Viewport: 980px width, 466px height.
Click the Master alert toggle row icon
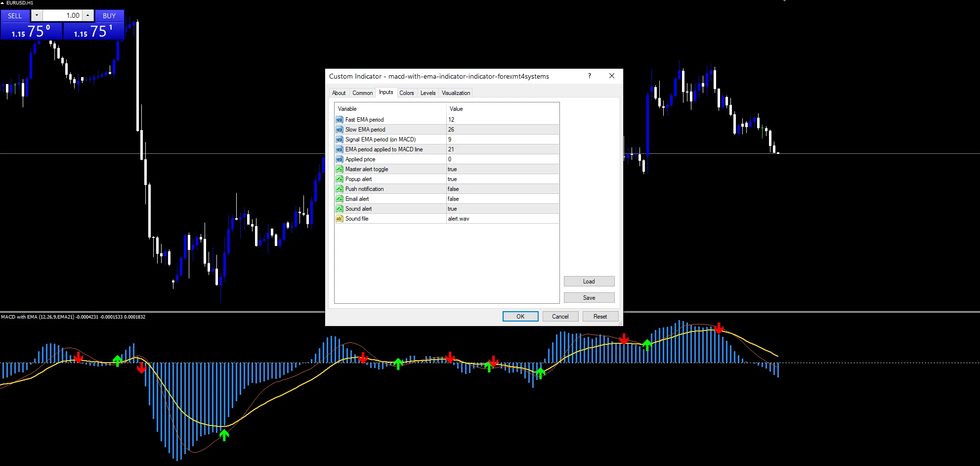click(339, 169)
